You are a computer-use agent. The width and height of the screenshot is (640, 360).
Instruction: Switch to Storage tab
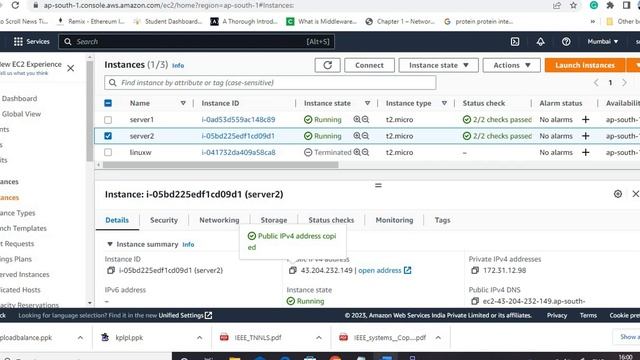pyautogui.click(x=274, y=220)
